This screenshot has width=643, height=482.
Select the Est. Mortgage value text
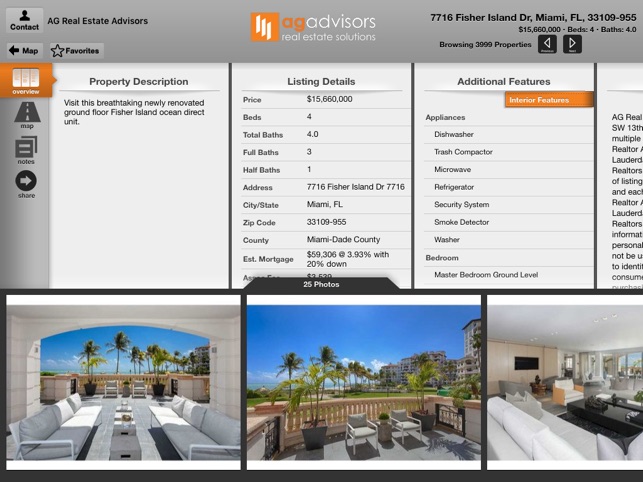347,259
